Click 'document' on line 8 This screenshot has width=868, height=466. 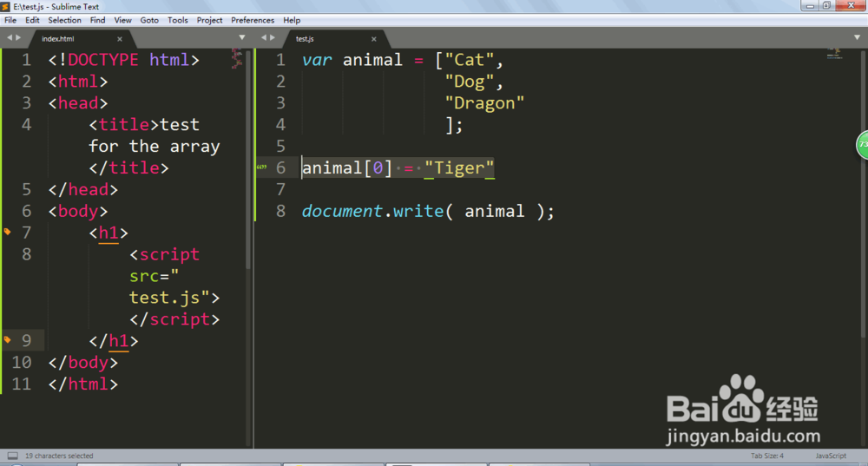click(x=342, y=211)
